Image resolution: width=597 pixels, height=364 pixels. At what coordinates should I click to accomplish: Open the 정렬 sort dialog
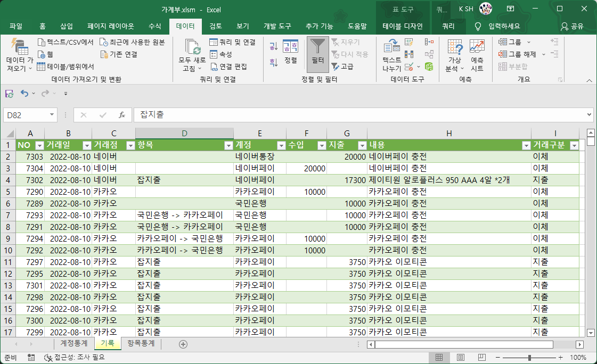tap(290, 51)
